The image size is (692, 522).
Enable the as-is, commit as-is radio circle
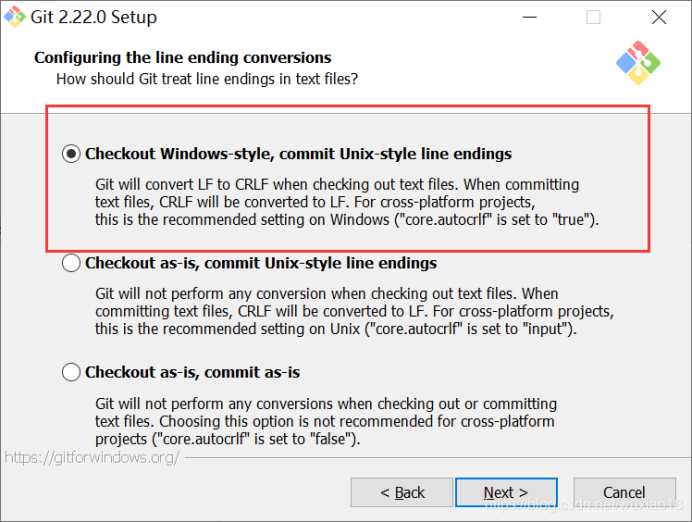click(x=71, y=372)
